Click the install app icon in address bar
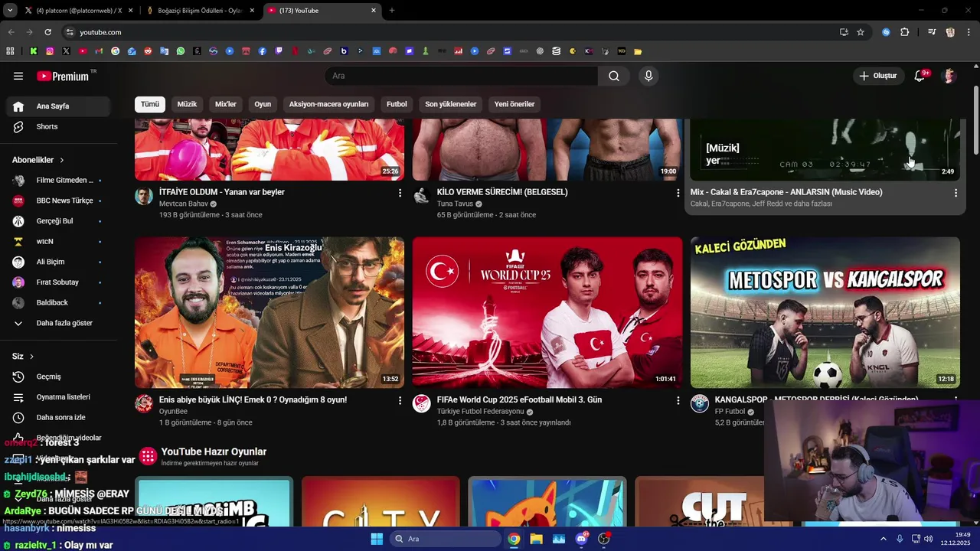Viewport: 980px width, 551px height. coord(844,32)
